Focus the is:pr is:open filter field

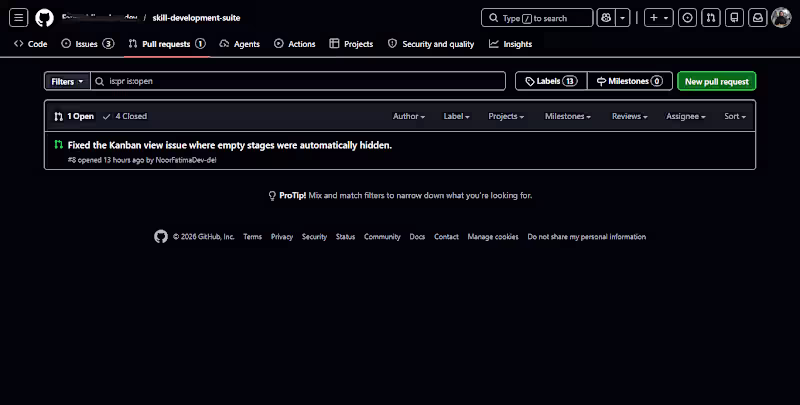pyautogui.click(x=298, y=81)
